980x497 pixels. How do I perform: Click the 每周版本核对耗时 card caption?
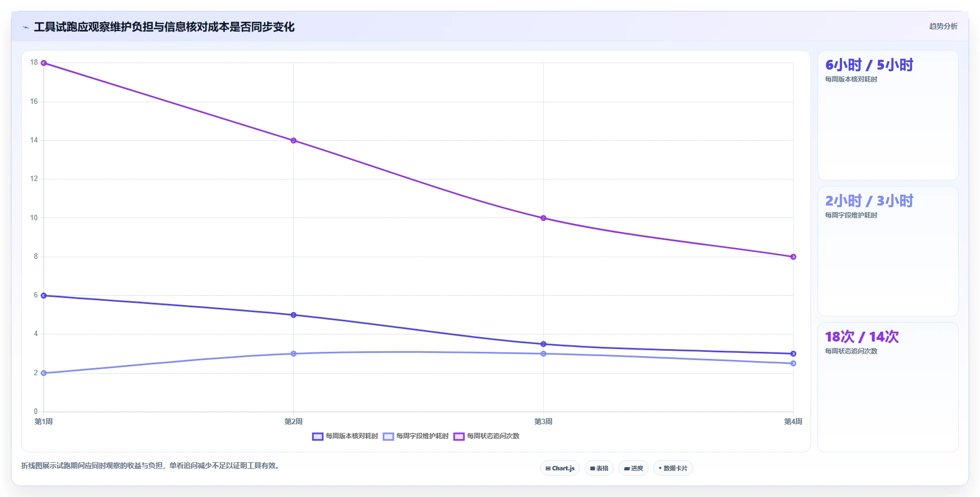tap(851, 79)
